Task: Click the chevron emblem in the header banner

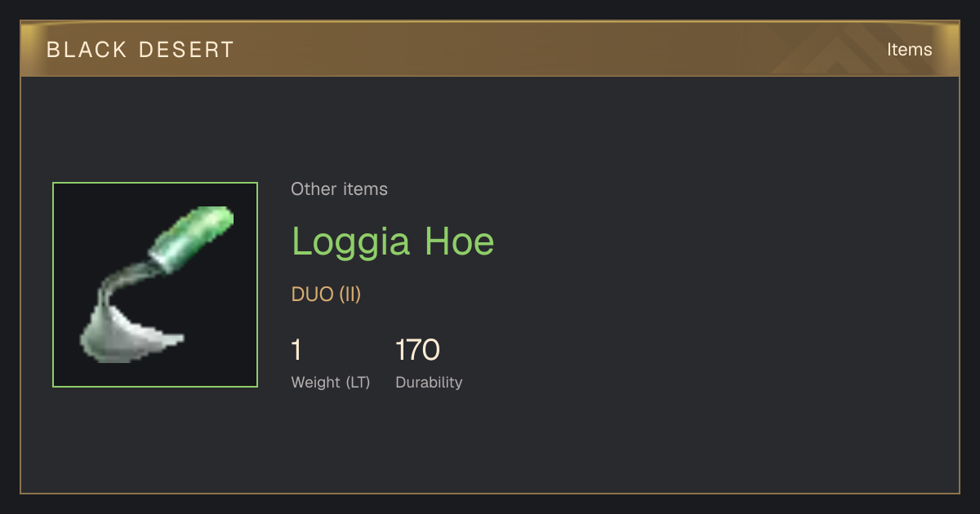Action: pyautogui.click(x=841, y=51)
